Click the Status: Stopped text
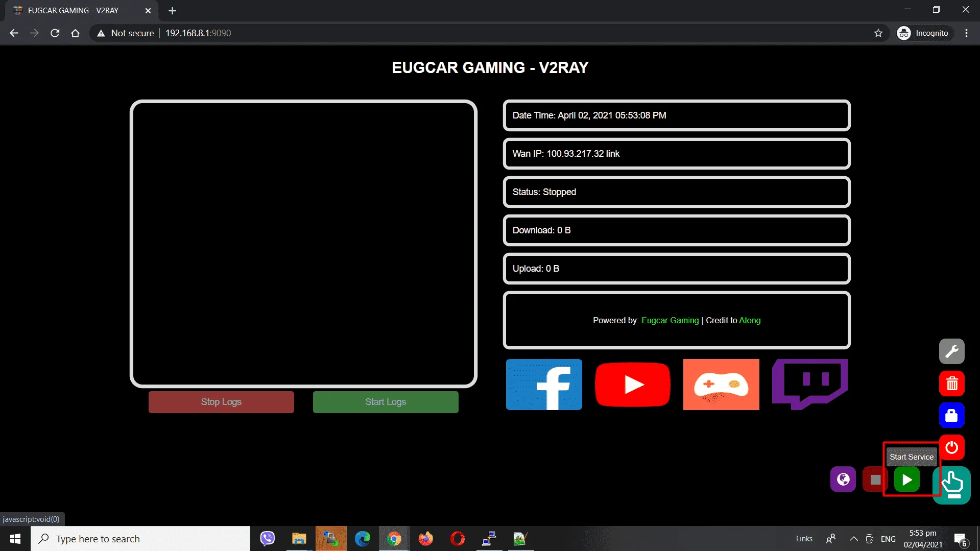 (x=544, y=192)
